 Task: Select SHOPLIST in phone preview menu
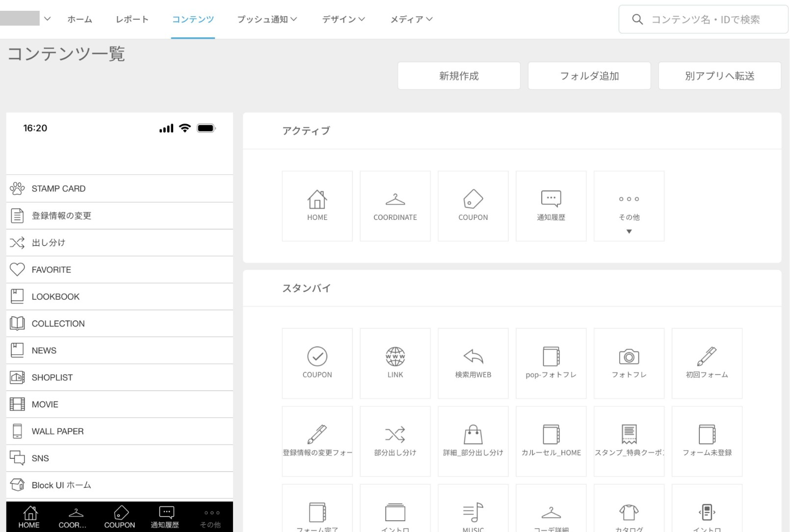click(x=120, y=377)
